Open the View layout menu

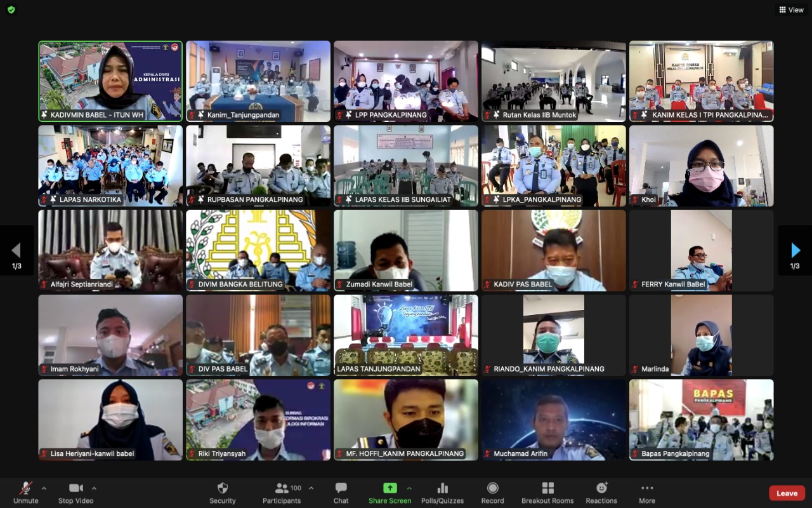pyautogui.click(x=791, y=10)
